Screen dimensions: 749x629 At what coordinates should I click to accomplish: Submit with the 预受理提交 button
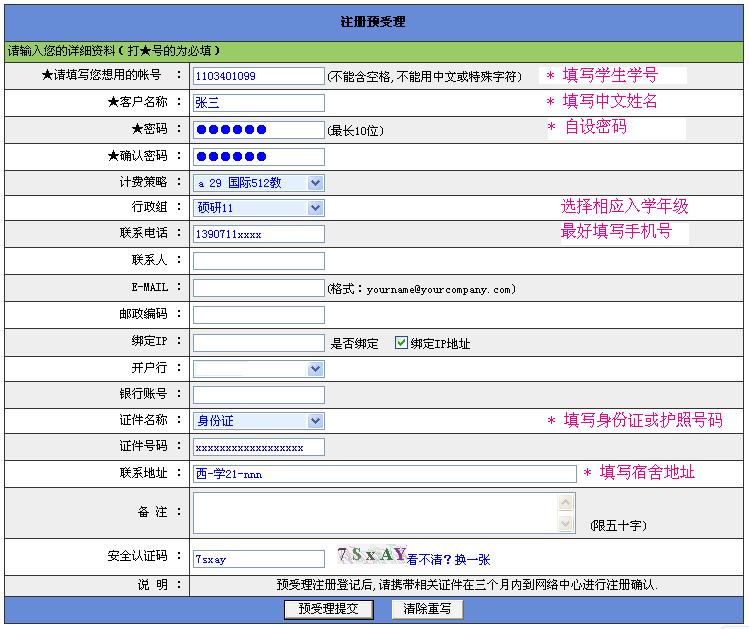coord(329,609)
